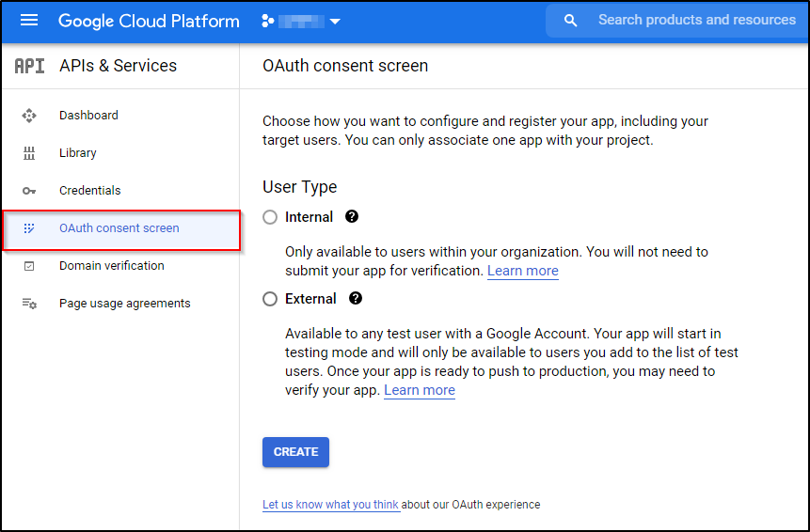
Task: Click the Google Cloud Platform logo text
Action: click(x=149, y=22)
